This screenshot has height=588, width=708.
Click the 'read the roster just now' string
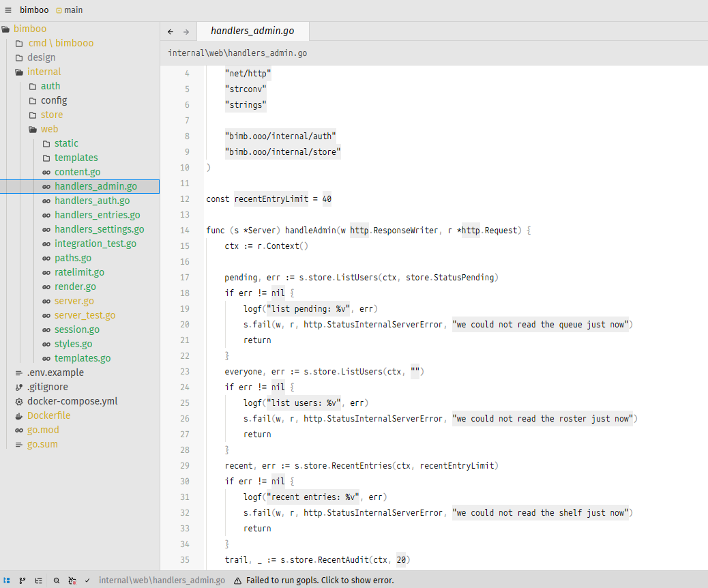(x=543, y=419)
